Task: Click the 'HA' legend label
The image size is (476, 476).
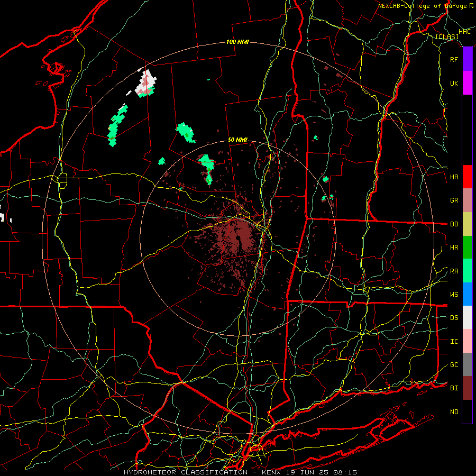Action: (454, 177)
